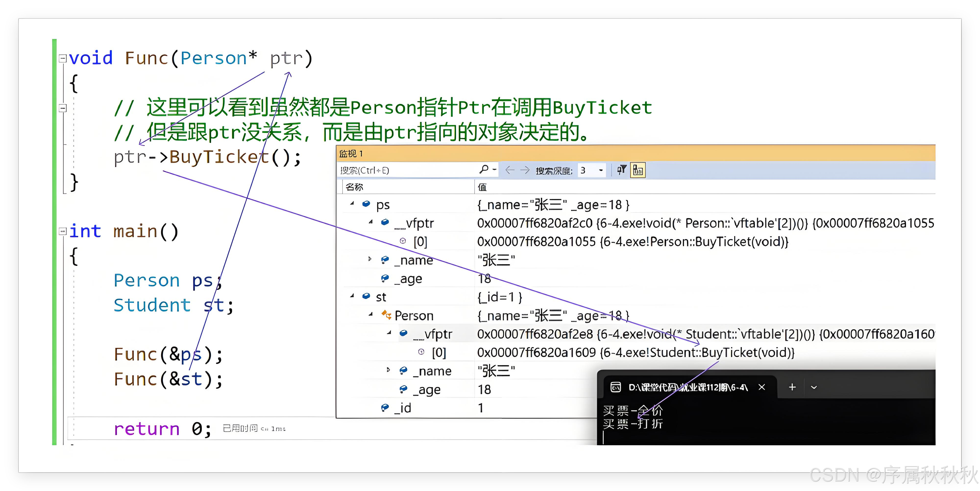Go to previous search result arrow

[x=510, y=170]
